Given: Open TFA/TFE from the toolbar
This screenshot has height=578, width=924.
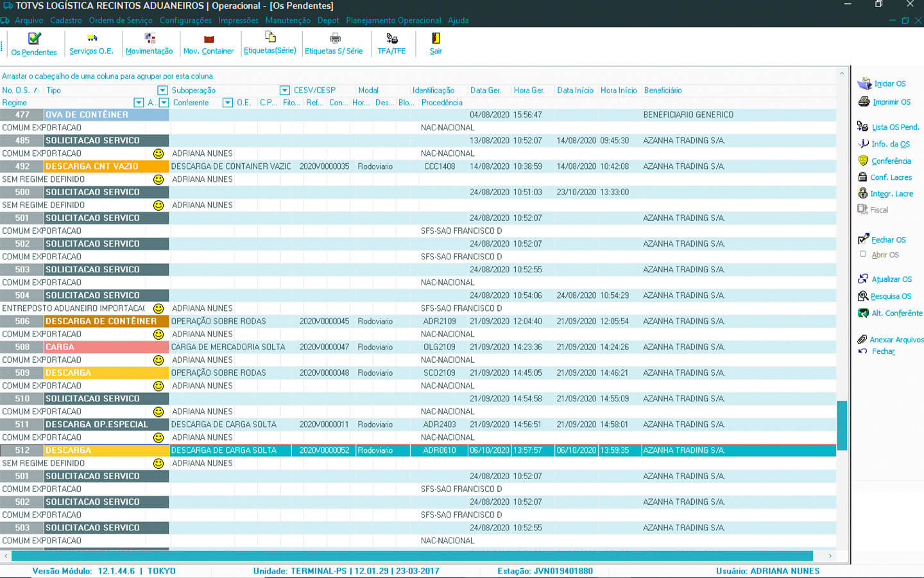Looking at the screenshot, I should [391, 39].
